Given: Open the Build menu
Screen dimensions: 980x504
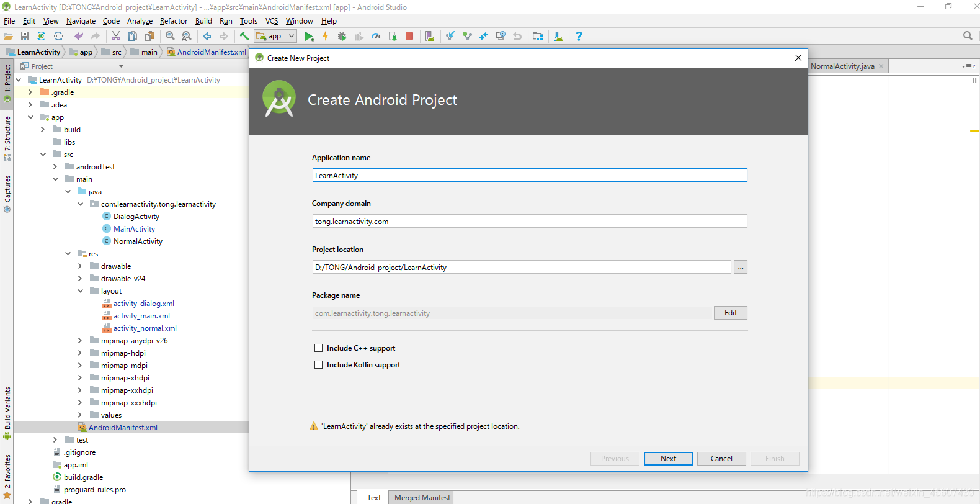Looking at the screenshot, I should click(x=203, y=21).
